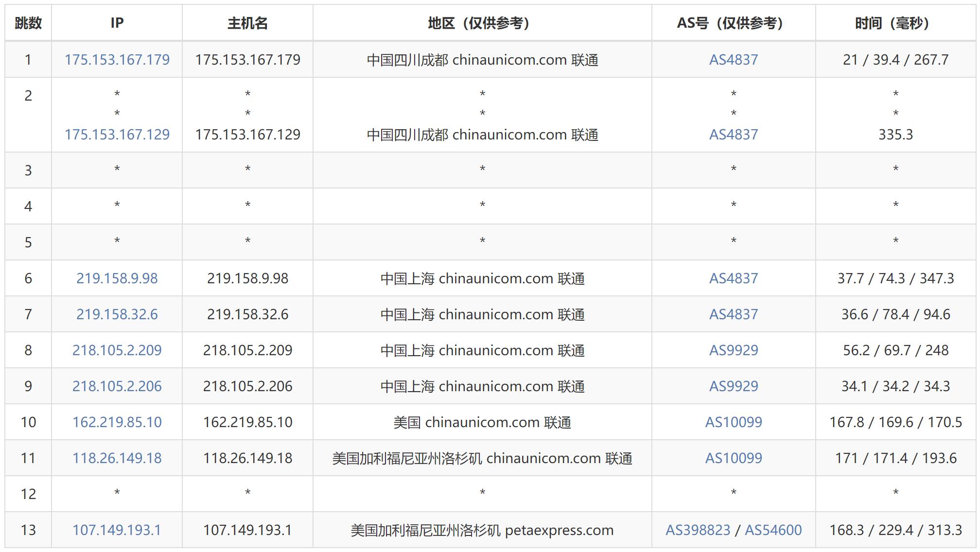Select hostname text 162.219.85.10
Image resolution: width=980 pixels, height=552 pixels.
(x=248, y=422)
